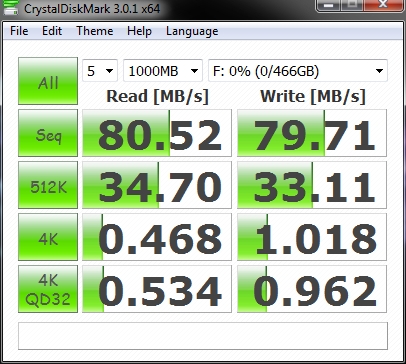Open the Language menu

[x=192, y=31]
